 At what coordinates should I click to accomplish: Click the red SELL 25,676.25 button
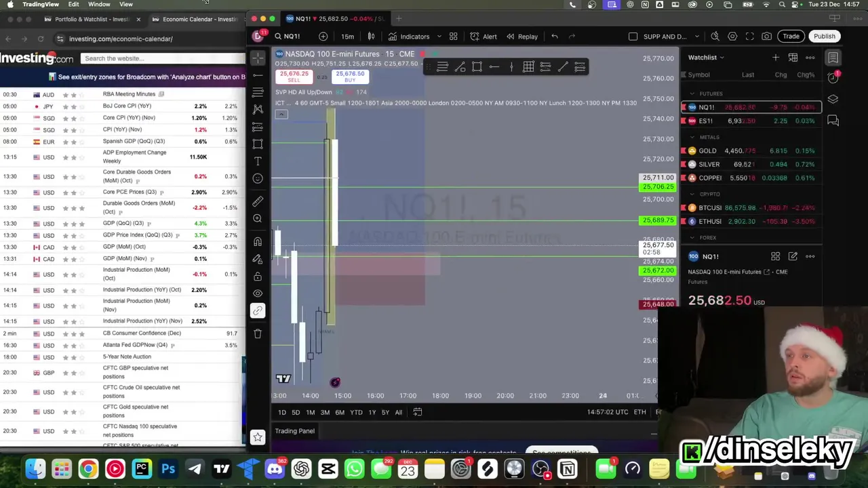[294, 77]
